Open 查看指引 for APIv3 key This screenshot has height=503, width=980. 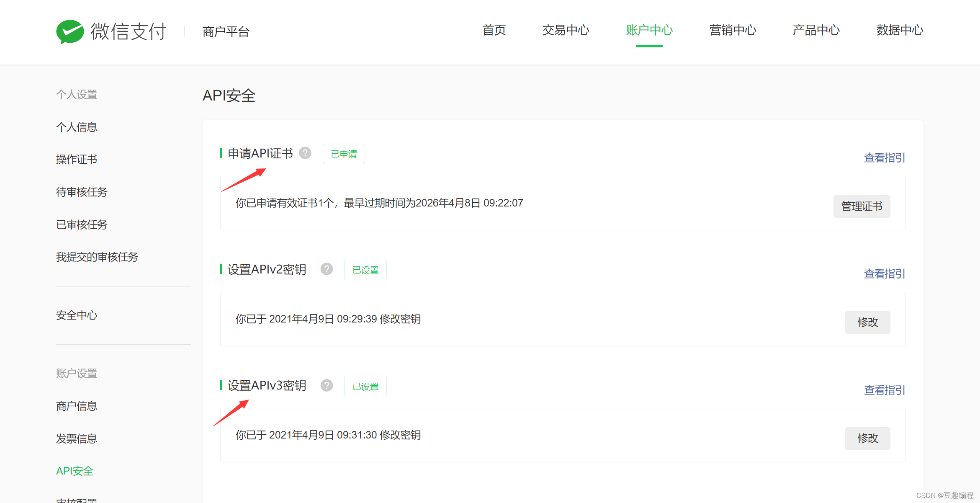coord(884,390)
